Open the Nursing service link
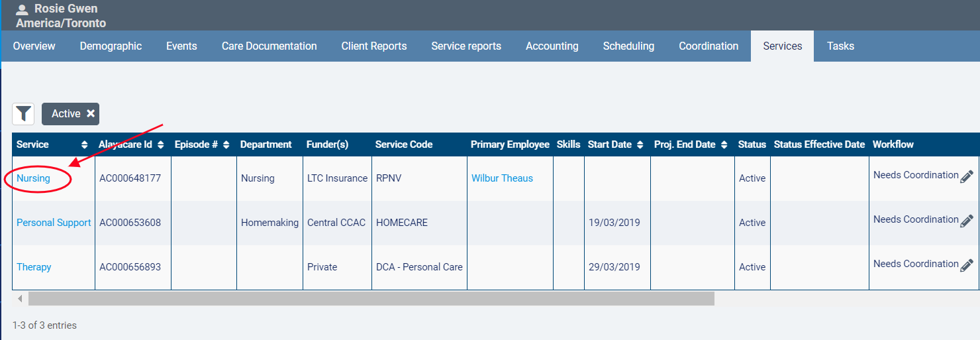This screenshot has width=980, height=340. click(33, 178)
